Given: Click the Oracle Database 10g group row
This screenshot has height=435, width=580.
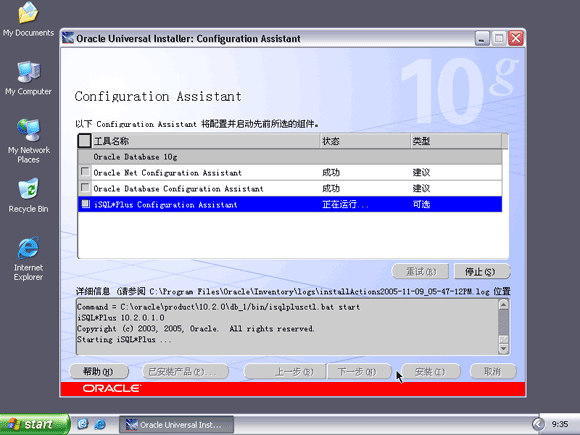Looking at the screenshot, I should [x=290, y=156].
